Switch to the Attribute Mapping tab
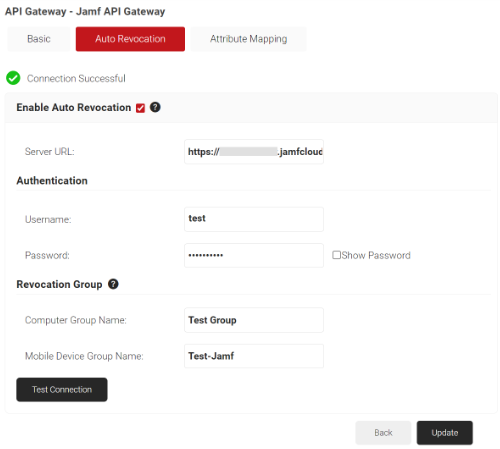Viewport: 500px width, 449px height. click(x=248, y=39)
